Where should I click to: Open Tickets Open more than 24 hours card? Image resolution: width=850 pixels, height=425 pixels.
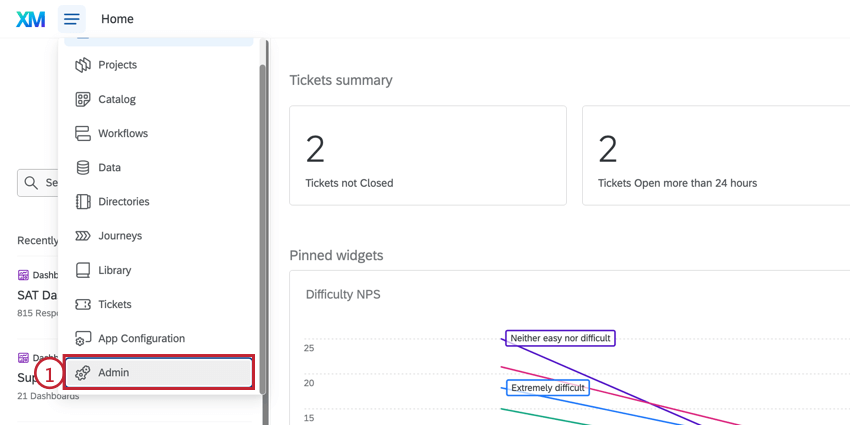point(715,156)
